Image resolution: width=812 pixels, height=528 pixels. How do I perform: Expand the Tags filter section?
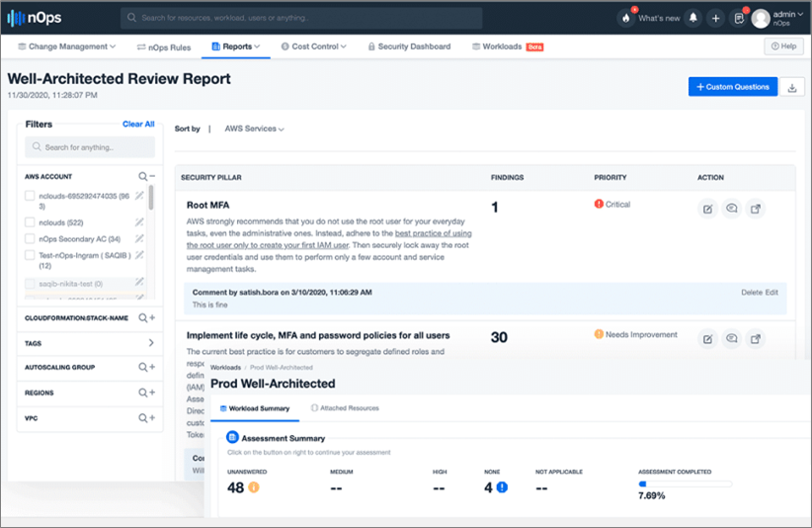[151, 342]
